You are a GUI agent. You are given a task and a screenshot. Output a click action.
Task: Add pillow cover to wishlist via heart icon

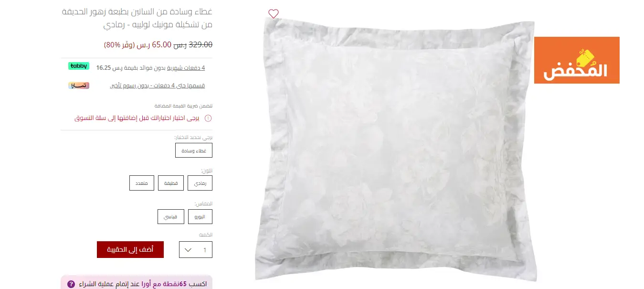tap(273, 14)
